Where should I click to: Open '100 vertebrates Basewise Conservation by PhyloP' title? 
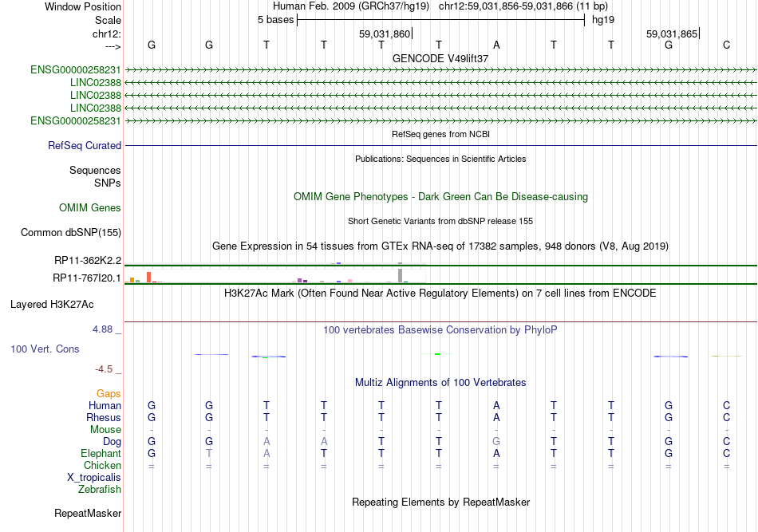point(440,330)
